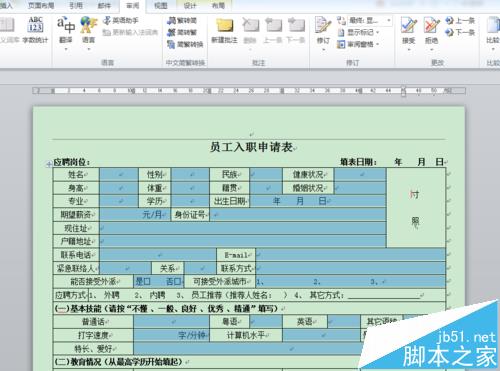Open the 设计 table tools tab

coord(190,5)
